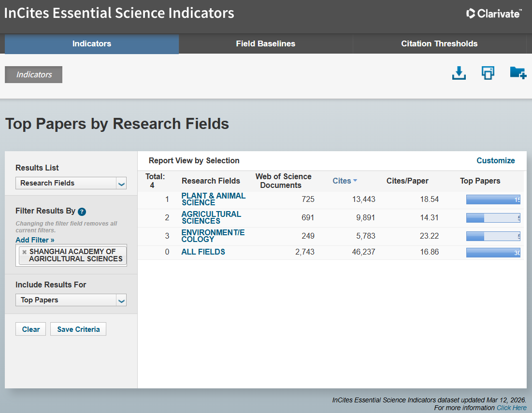Screen dimensions: 532x413
Task: Open the Customize link
Action: point(496,161)
